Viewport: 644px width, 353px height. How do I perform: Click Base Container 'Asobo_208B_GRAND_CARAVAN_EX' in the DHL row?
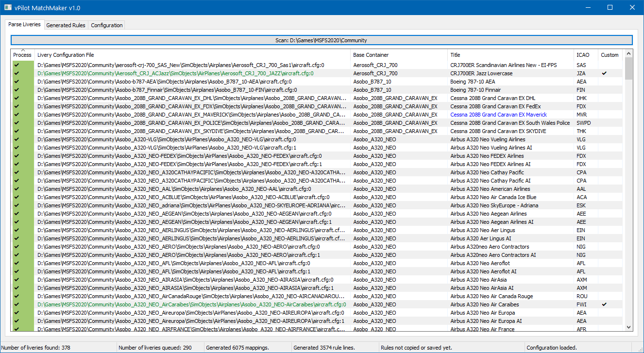click(x=395, y=98)
